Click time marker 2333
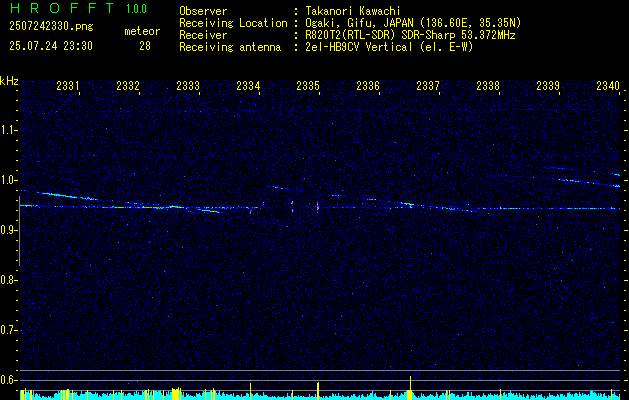The width and height of the screenshot is (629, 400). [x=188, y=85]
